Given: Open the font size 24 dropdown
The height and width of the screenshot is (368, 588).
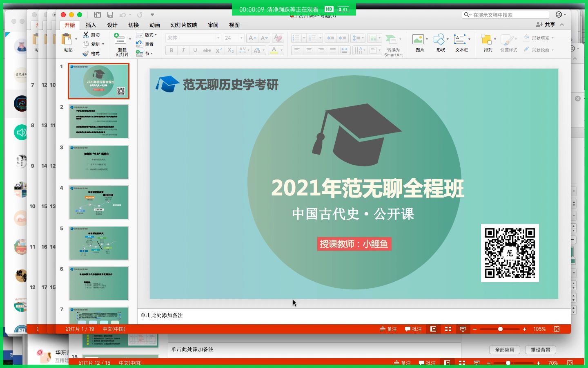Looking at the screenshot, I should pyautogui.click(x=241, y=38).
